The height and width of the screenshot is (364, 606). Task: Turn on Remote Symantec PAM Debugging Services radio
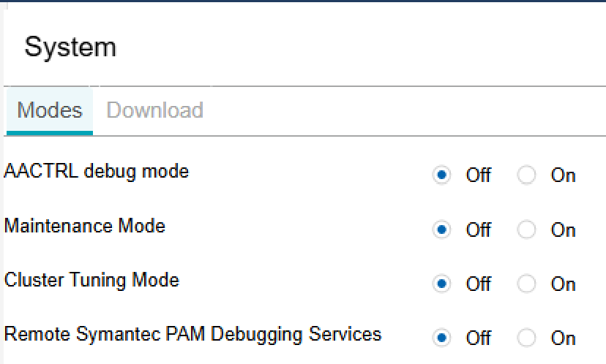[x=526, y=338]
